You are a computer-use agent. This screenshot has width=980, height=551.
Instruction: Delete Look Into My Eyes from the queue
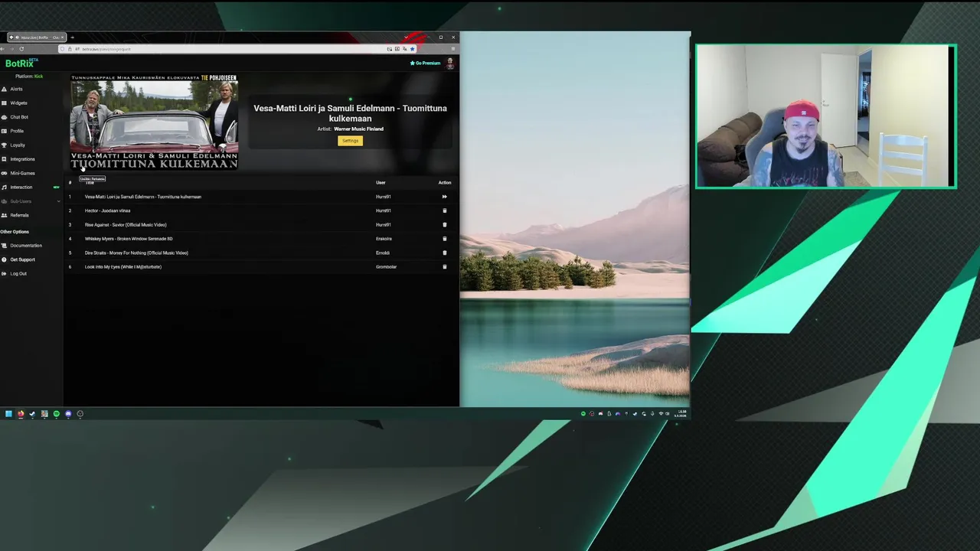tap(444, 266)
